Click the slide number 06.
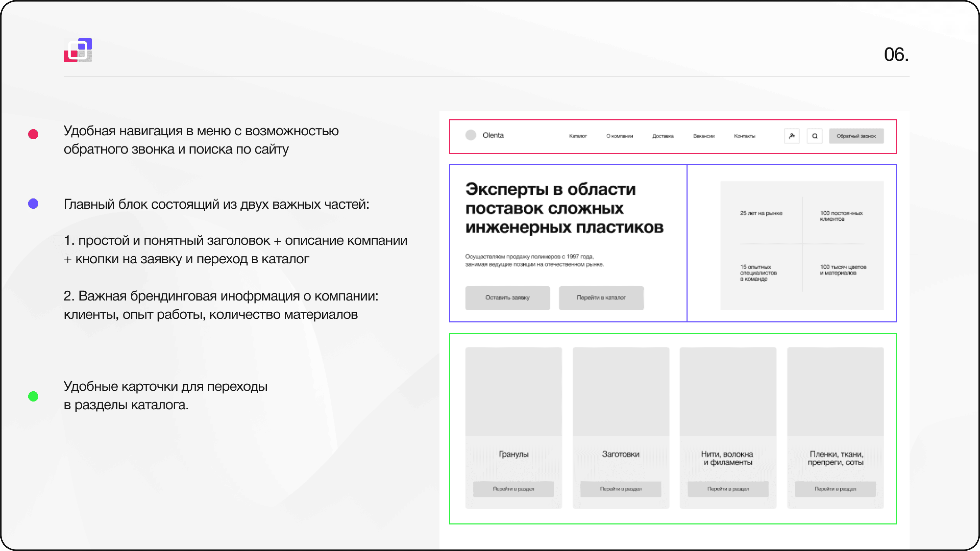The height and width of the screenshot is (551, 980). (x=896, y=54)
